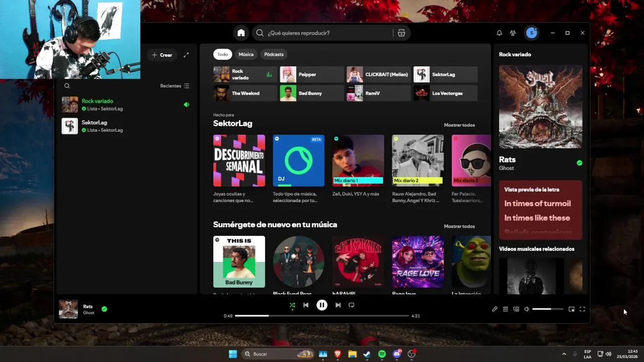This screenshot has height=362, width=644.
Task: Open SektorLag playlist in library
Action: click(126, 126)
